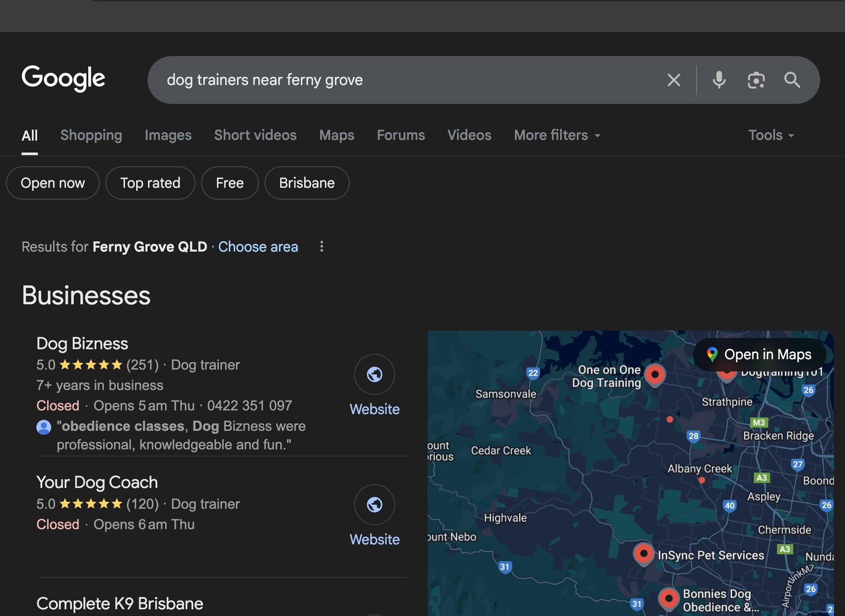Open the Tools dropdown
This screenshot has width=845, height=616.
(771, 135)
